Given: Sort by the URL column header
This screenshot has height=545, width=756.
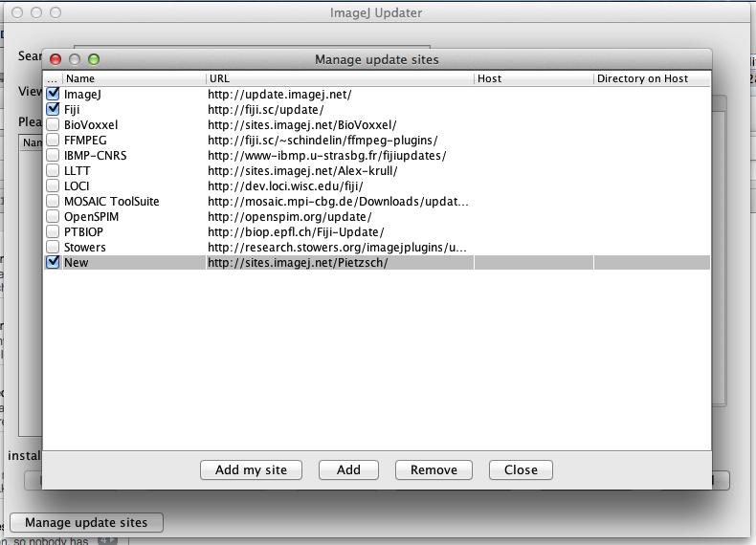Looking at the screenshot, I should coord(340,78).
